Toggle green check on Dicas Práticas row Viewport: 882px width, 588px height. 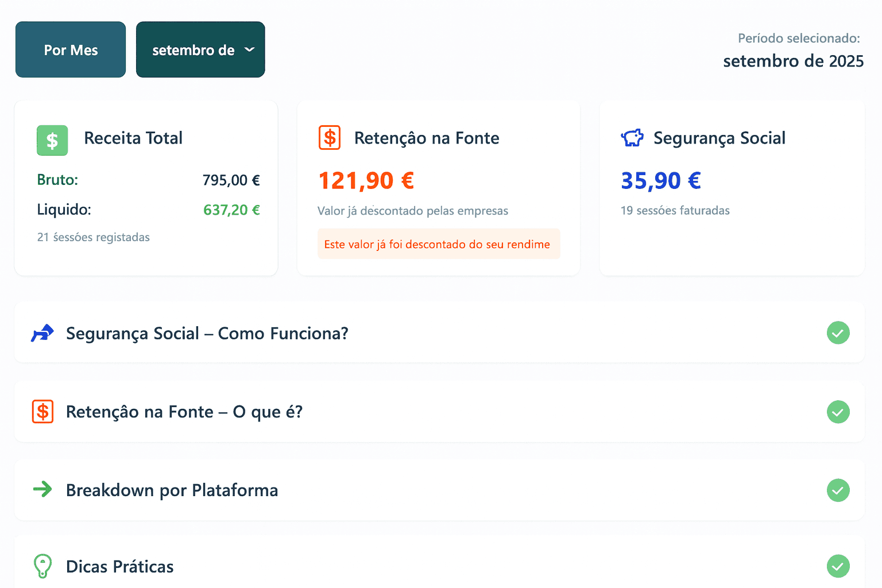tap(838, 566)
